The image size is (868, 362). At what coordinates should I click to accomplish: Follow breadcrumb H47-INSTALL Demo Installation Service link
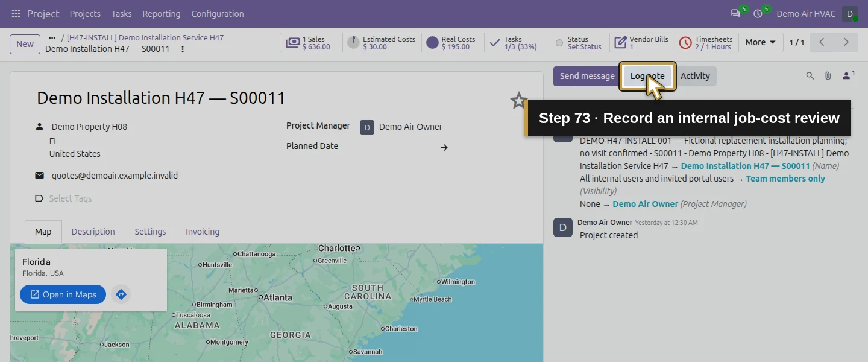(x=145, y=37)
